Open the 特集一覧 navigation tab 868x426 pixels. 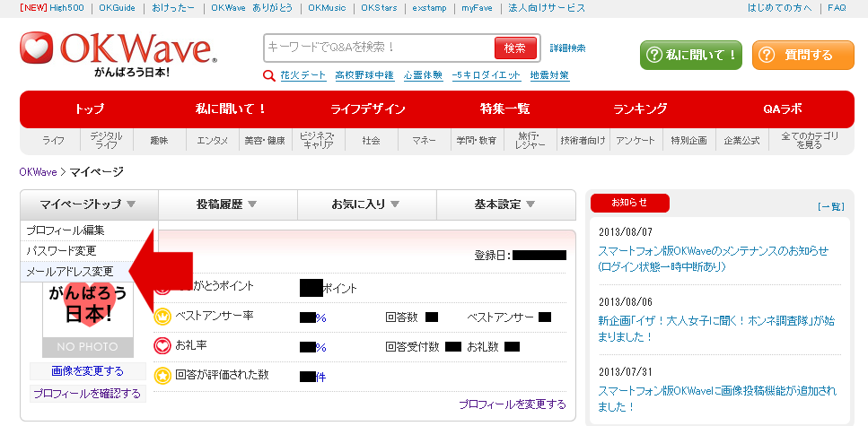[x=504, y=109]
